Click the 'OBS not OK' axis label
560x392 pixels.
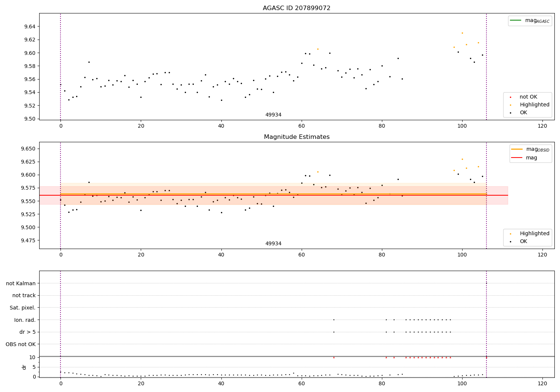pyautogui.click(x=21, y=344)
